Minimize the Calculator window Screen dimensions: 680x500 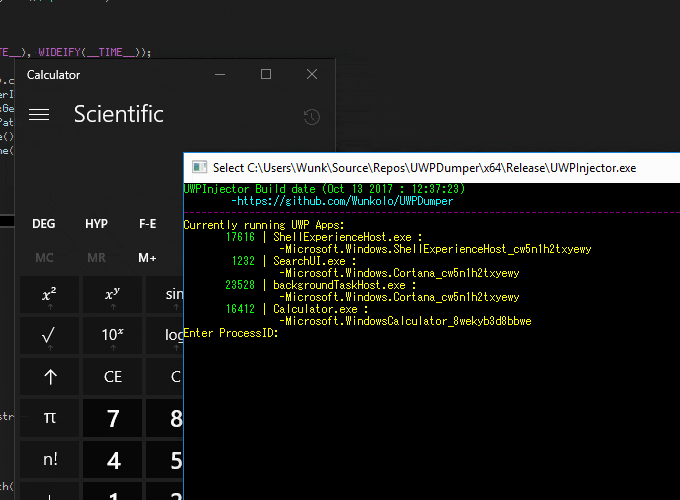point(220,74)
